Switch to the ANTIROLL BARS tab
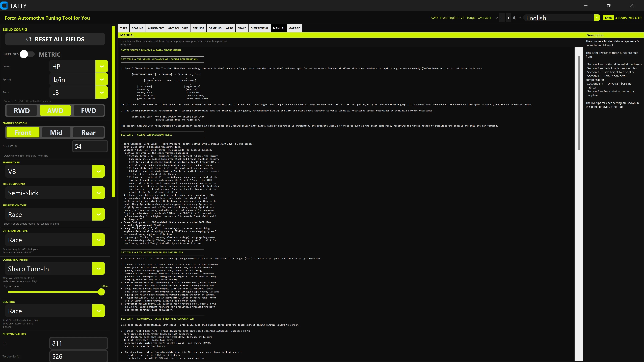 (178, 28)
